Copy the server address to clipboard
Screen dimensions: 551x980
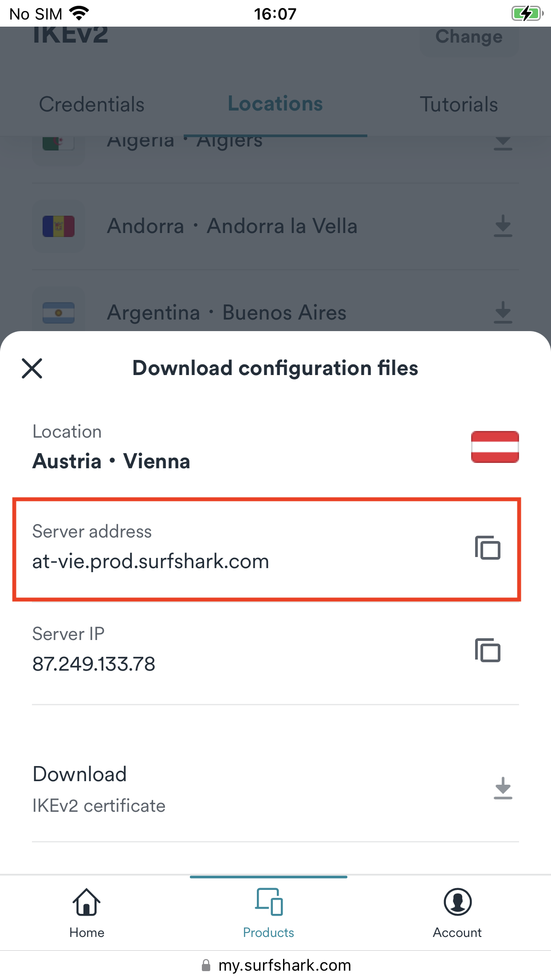click(x=488, y=548)
